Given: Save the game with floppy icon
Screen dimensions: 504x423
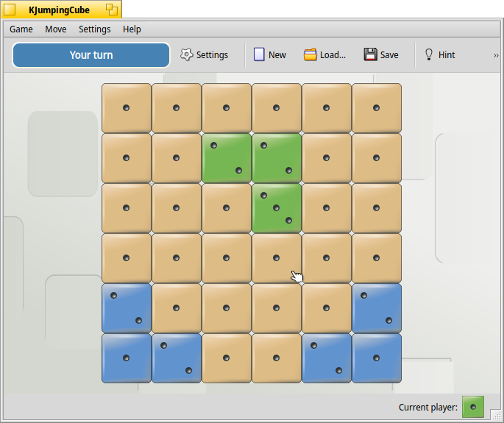Looking at the screenshot, I should (381, 55).
